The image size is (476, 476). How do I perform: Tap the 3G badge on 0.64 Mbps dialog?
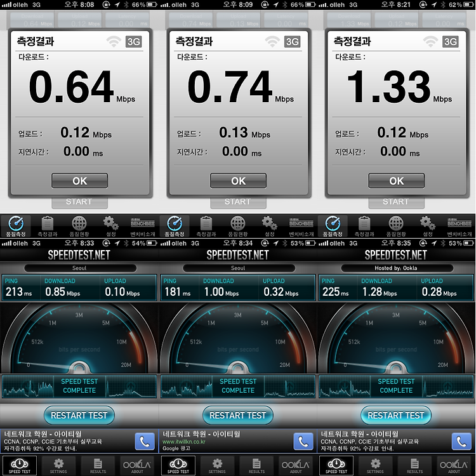coord(133,42)
